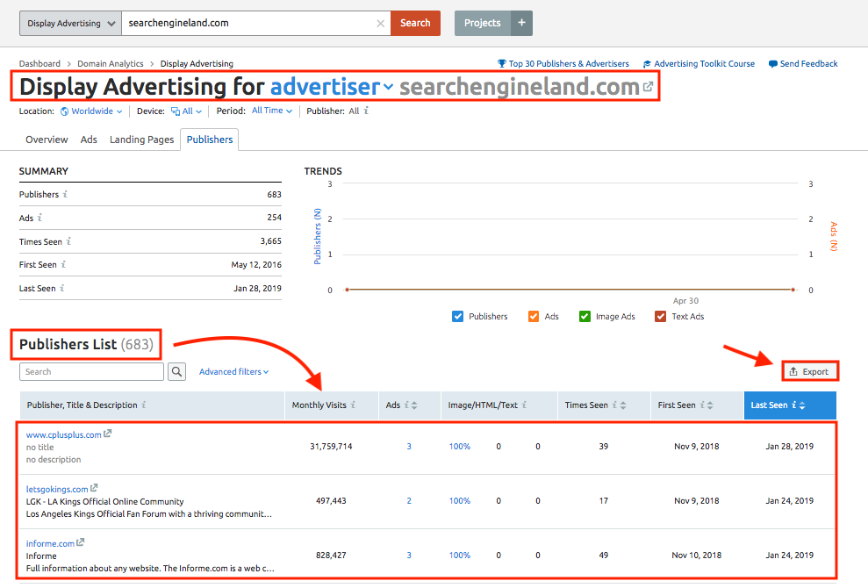Click the orange Search button
The width and height of the screenshot is (868, 588).
415,23
